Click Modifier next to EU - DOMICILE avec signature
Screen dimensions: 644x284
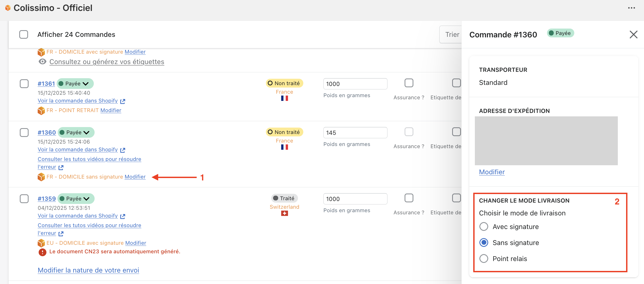tap(136, 243)
